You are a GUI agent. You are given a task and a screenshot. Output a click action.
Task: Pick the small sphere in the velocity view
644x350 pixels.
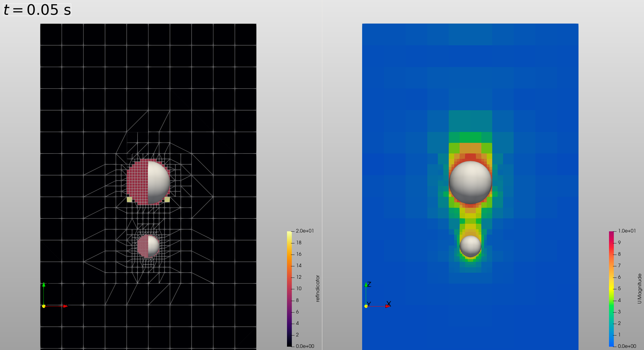470,246
